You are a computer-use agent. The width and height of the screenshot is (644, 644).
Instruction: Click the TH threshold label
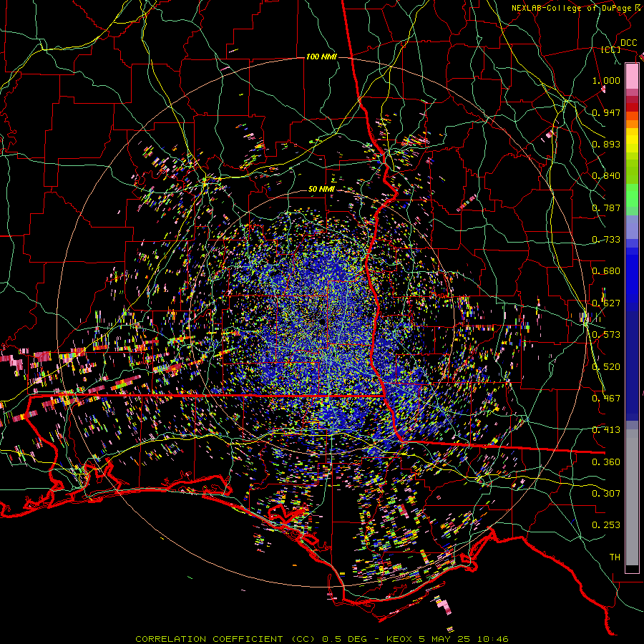(615, 557)
